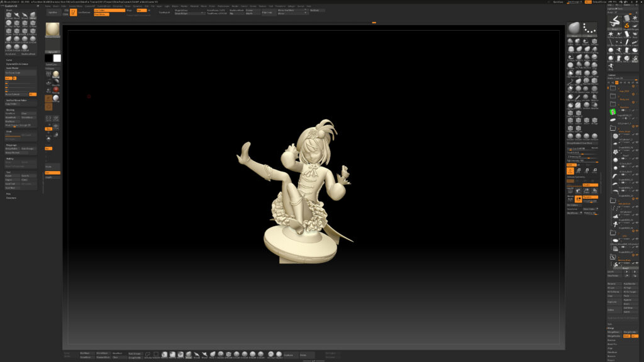Open the Help menu in top bar

(309, 6)
